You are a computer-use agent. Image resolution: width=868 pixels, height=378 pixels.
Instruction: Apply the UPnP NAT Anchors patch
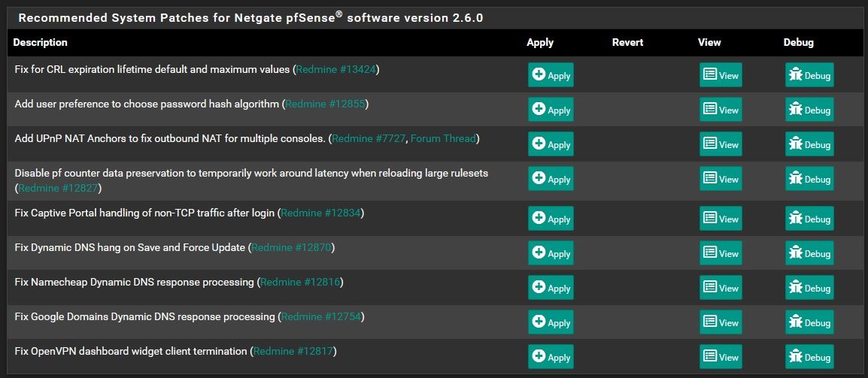[x=551, y=144]
